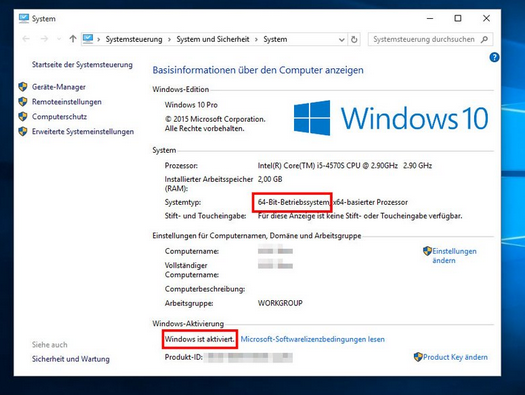This screenshot has height=395, width=525.
Task: Open System und Sicherheit breadcrumb
Action: (213, 39)
